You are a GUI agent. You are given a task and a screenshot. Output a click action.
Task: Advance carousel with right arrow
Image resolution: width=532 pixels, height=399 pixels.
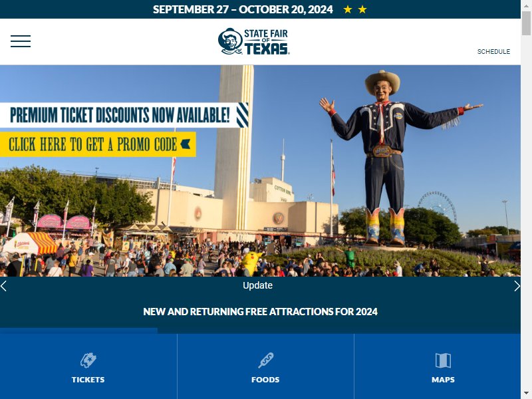[517, 286]
